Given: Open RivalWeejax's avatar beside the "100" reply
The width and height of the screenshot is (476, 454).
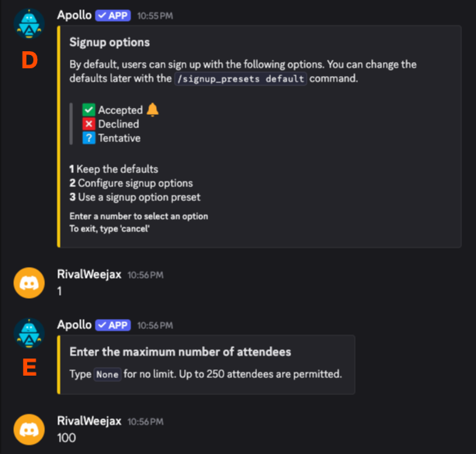Looking at the screenshot, I should coord(30,429).
